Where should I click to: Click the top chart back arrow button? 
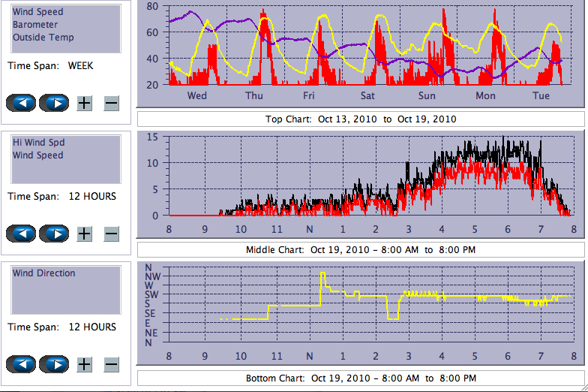[x=21, y=103]
